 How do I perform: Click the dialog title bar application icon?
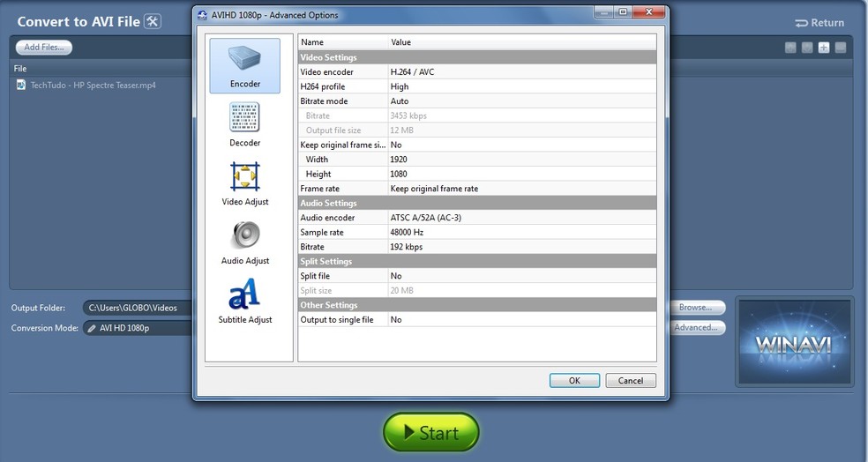(203, 15)
